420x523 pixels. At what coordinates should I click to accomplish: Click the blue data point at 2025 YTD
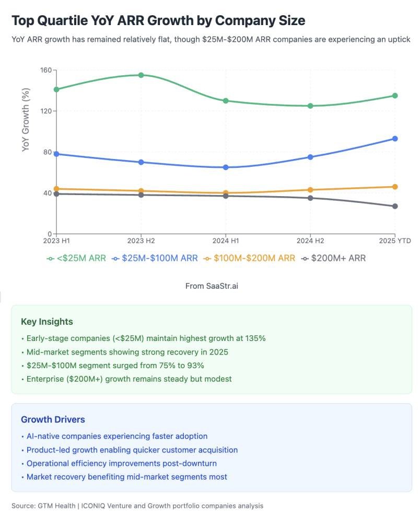coord(395,139)
